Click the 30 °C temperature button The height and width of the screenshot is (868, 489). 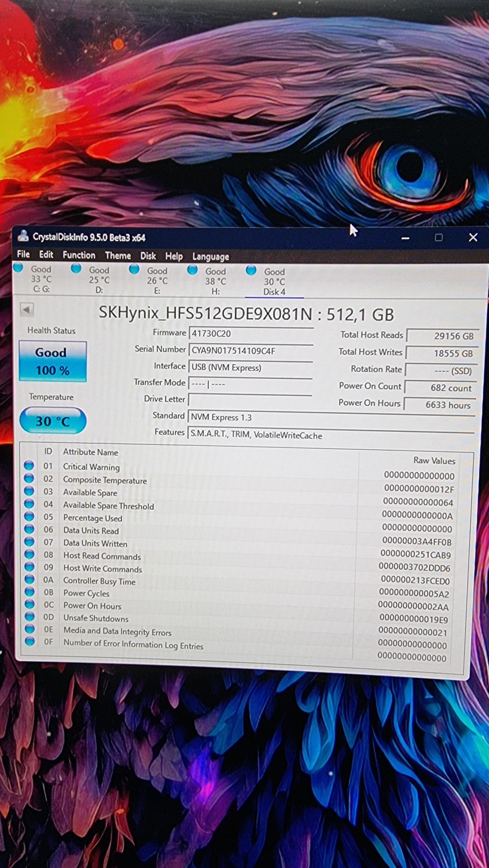click(52, 421)
